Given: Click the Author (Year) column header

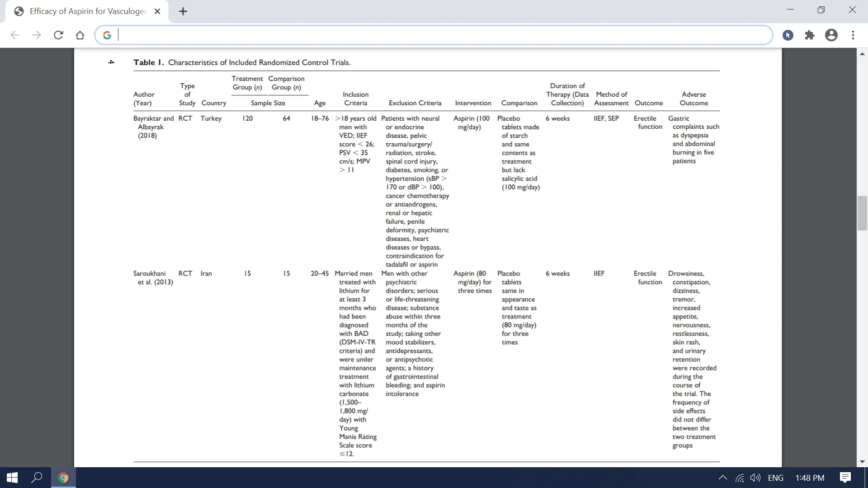Looking at the screenshot, I should point(144,99).
